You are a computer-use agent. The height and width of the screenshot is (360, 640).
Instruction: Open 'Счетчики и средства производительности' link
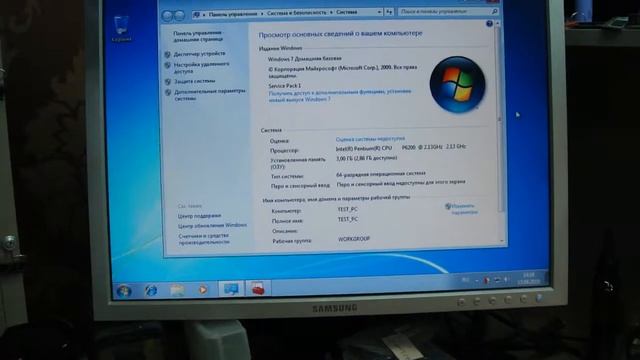[x=204, y=239]
